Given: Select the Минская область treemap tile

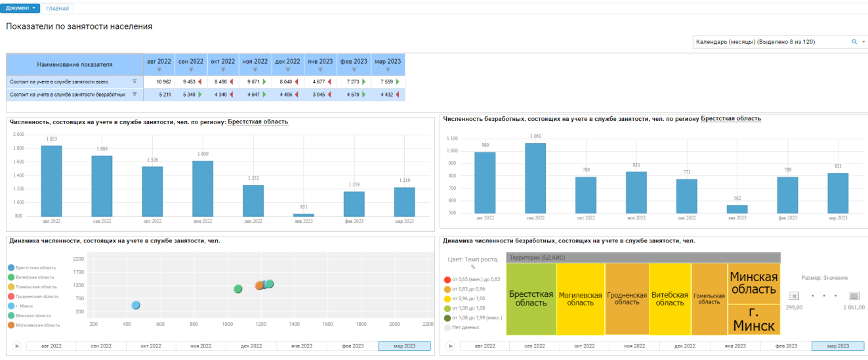Looking at the screenshot, I should [754, 284].
